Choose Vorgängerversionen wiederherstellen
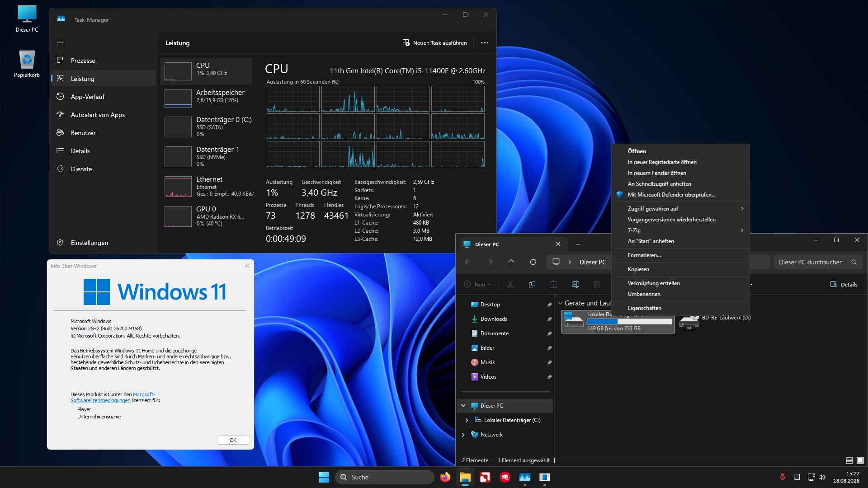The image size is (868, 488). pyautogui.click(x=680, y=220)
